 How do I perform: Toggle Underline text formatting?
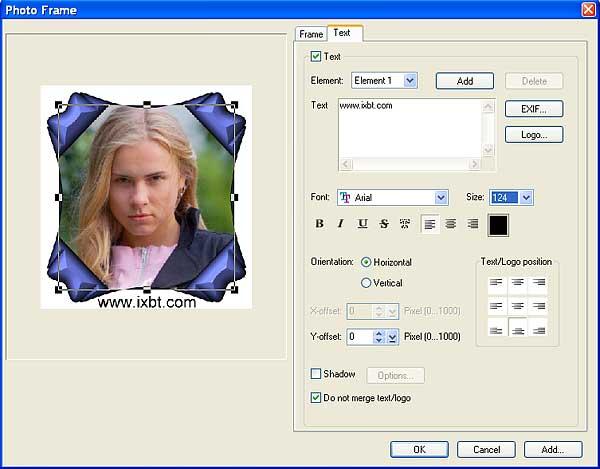click(x=362, y=224)
